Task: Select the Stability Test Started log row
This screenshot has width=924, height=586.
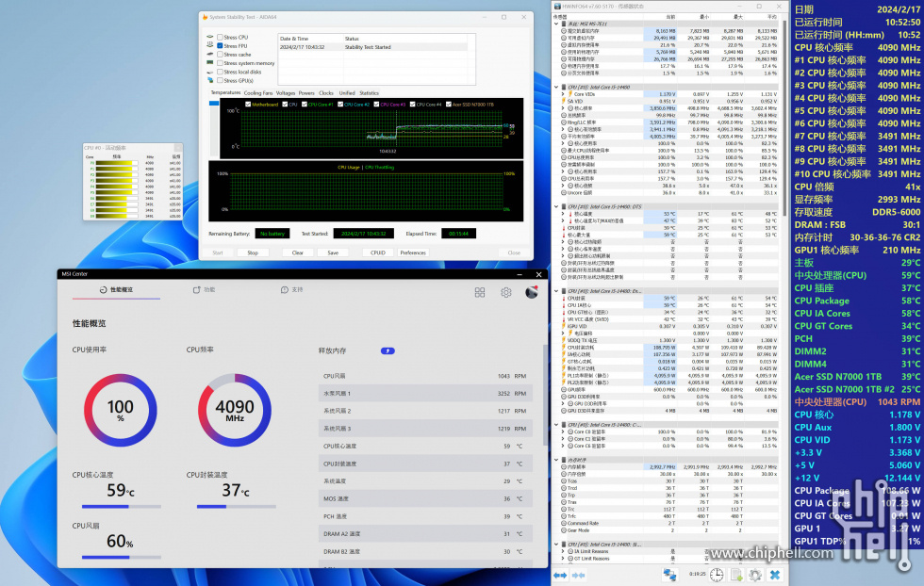Action: (x=373, y=47)
